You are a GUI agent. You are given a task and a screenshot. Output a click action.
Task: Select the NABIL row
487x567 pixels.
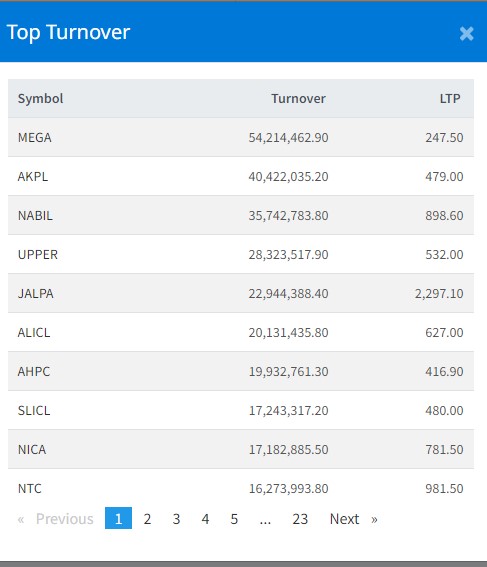241,216
